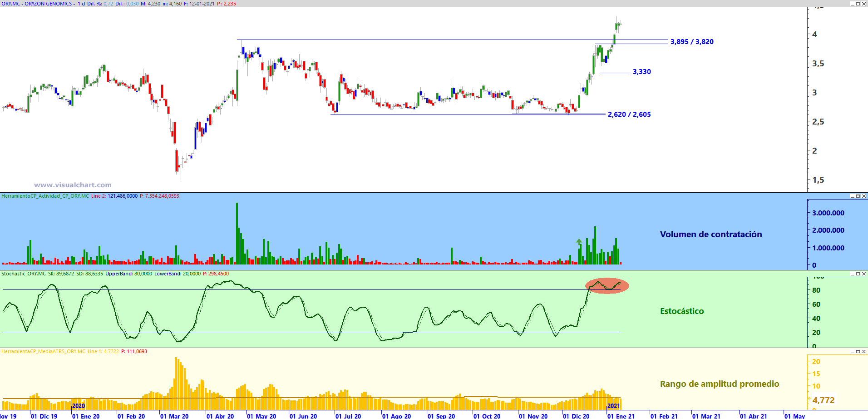
Task: Maximize the Stochastic_ORY.MC indicator panel
Action: click(858, 274)
